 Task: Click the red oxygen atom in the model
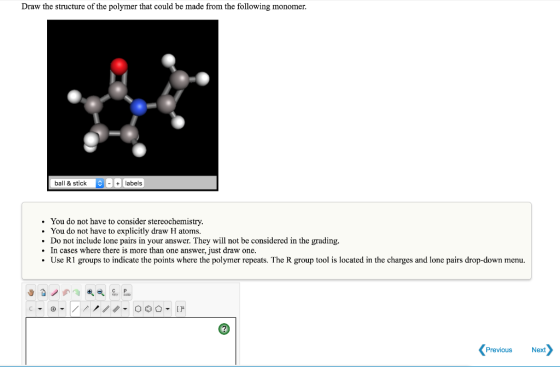[119, 66]
